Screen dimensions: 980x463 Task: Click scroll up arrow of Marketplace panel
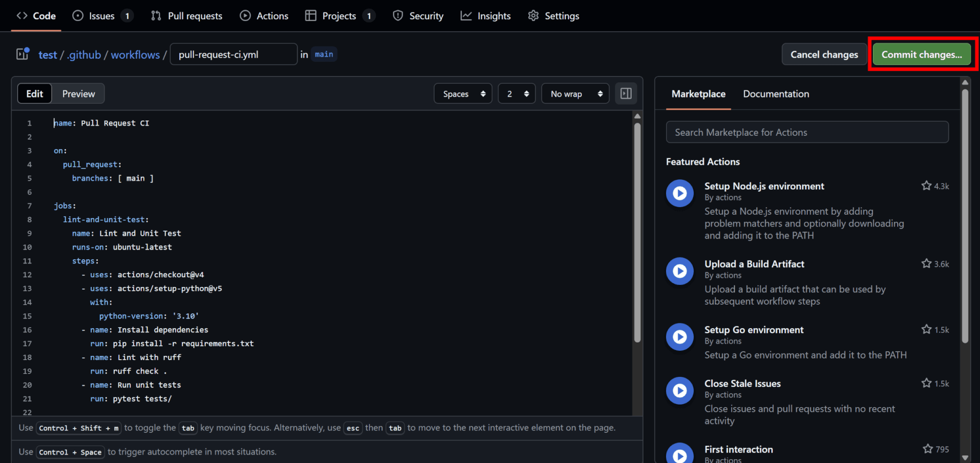[965, 82]
